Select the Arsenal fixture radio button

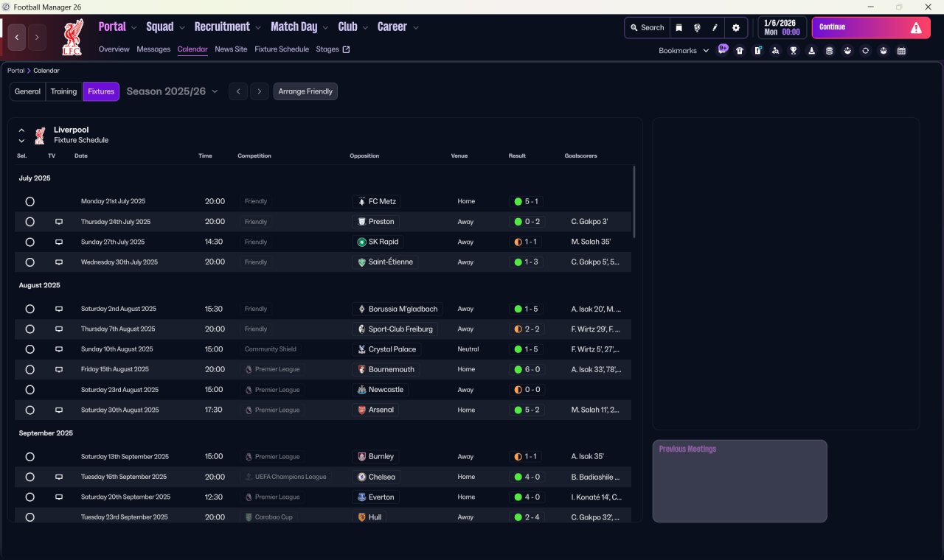point(29,410)
